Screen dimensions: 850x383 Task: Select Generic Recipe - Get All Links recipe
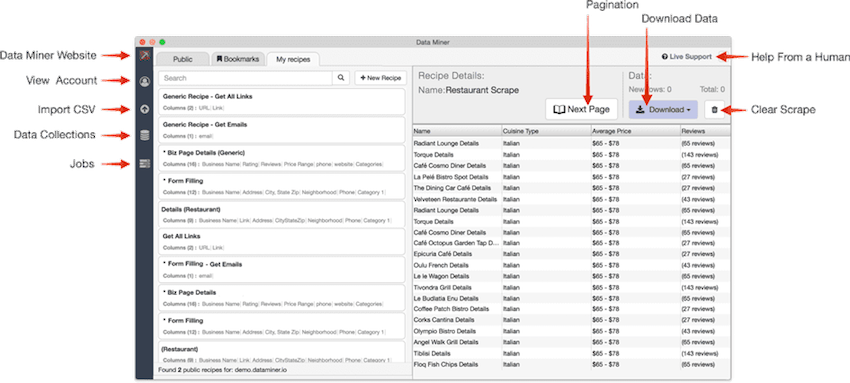click(282, 102)
